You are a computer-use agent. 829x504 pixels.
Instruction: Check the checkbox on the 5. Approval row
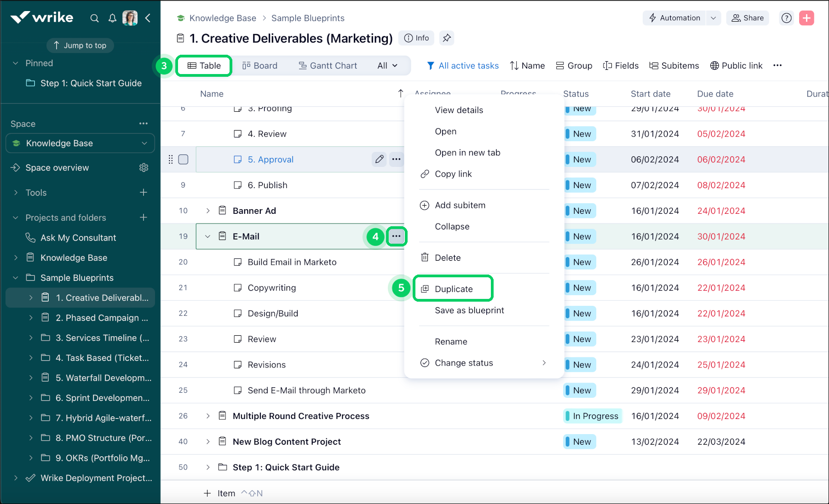point(183,159)
